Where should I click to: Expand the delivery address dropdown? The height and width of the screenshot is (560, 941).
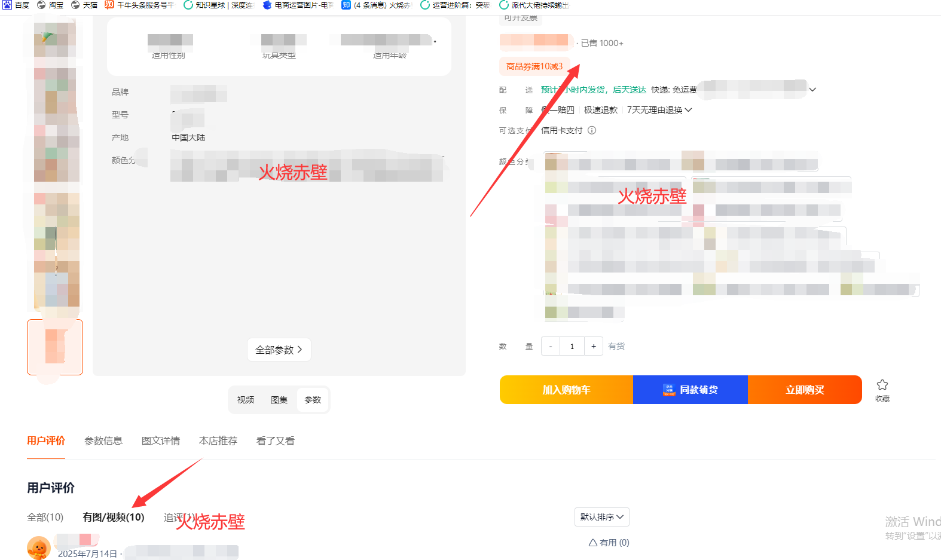point(812,90)
